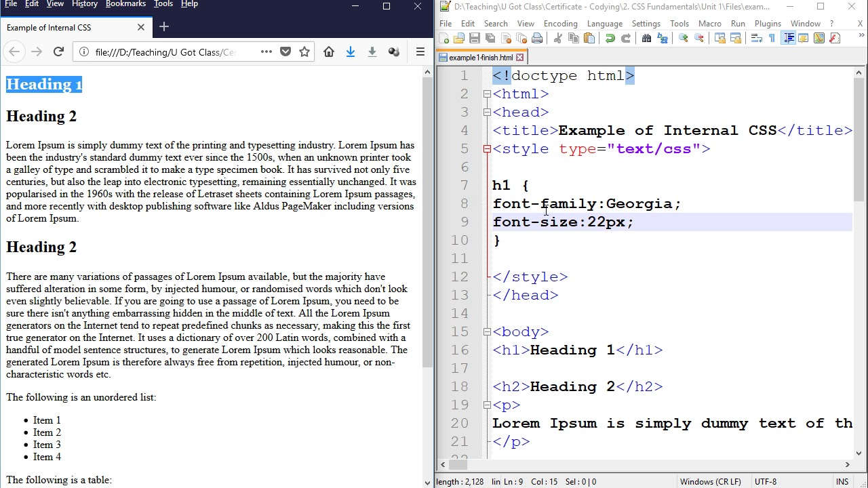868x488 pixels.
Task: Click the Open file icon in Notepad++ toolbar
Action: [459, 39]
